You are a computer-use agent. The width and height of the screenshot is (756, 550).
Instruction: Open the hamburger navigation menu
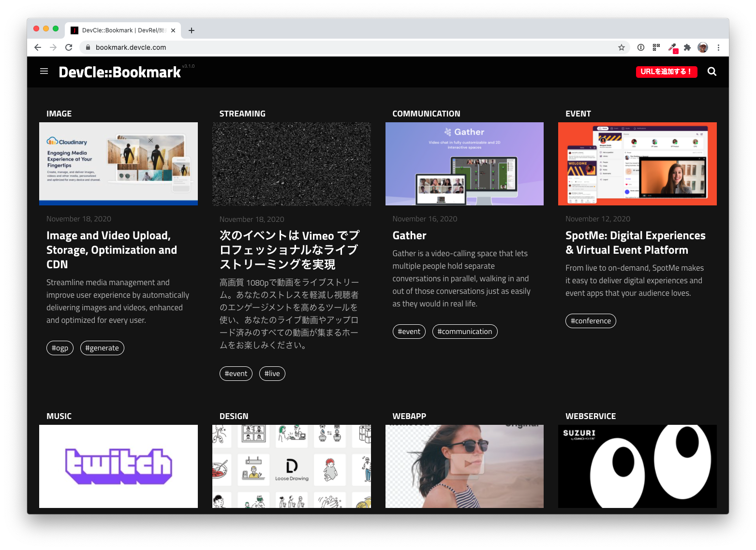44,72
